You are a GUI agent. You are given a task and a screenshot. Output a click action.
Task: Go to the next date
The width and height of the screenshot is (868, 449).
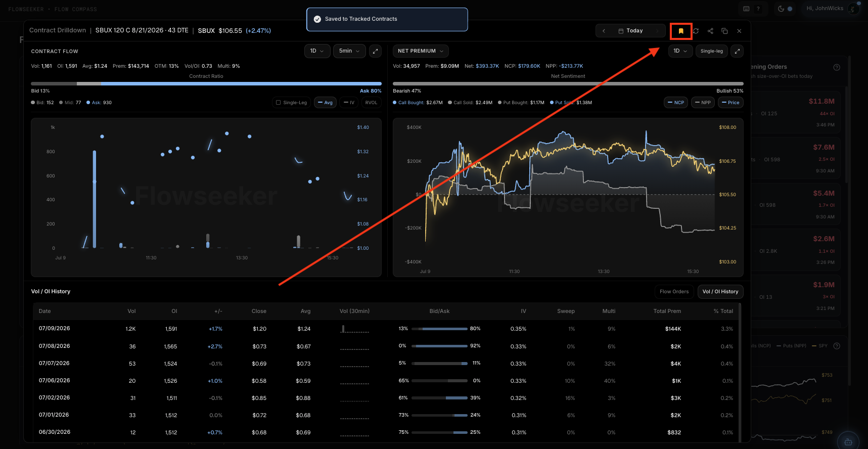[657, 31]
